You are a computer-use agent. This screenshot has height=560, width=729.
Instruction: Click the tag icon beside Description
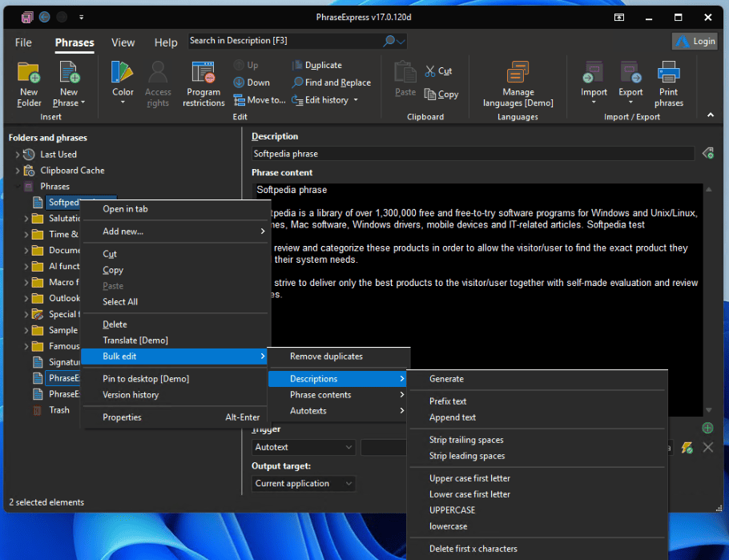click(x=708, y=153)
